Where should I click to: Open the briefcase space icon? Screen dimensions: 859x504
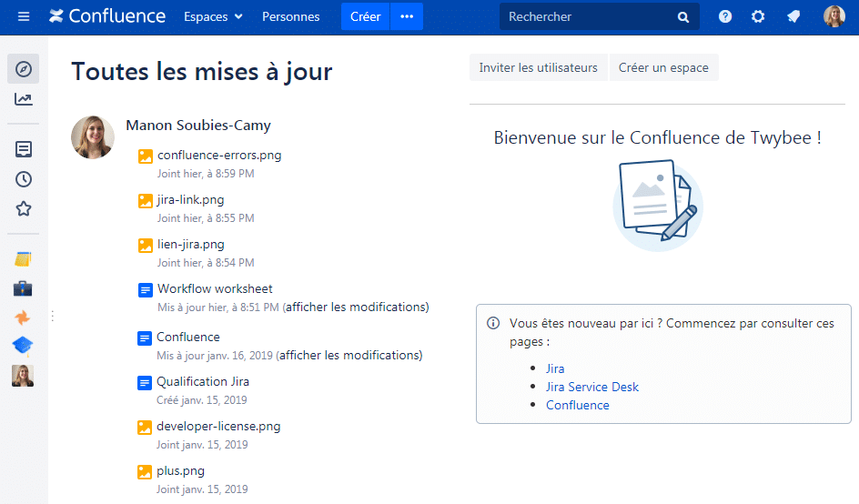point(23,288)
